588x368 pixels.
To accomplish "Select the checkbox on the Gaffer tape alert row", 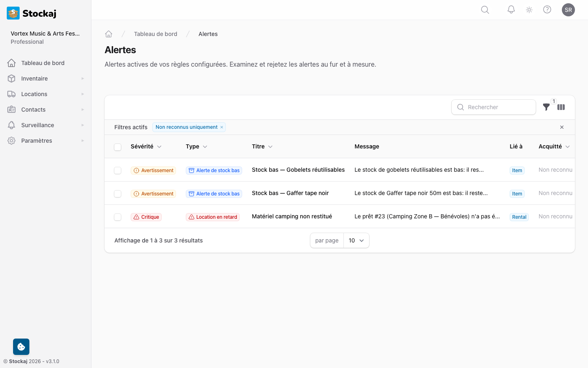I will 118,193.
